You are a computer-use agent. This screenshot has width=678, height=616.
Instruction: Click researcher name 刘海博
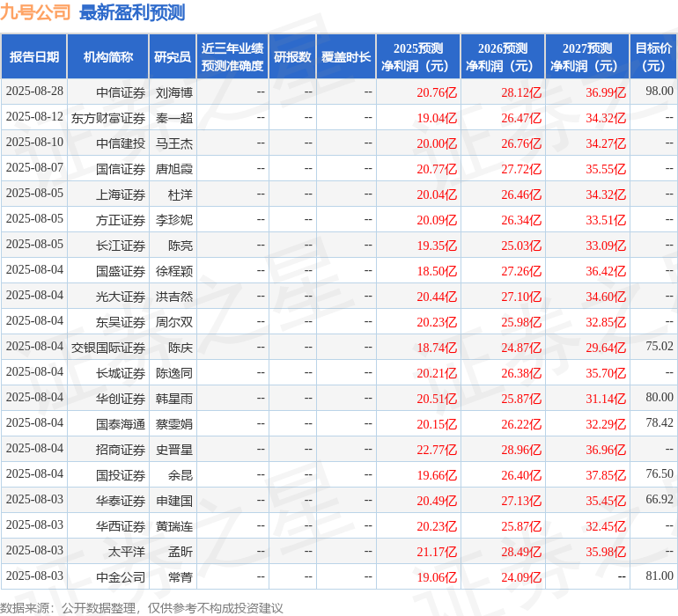(x=173, y=92)
